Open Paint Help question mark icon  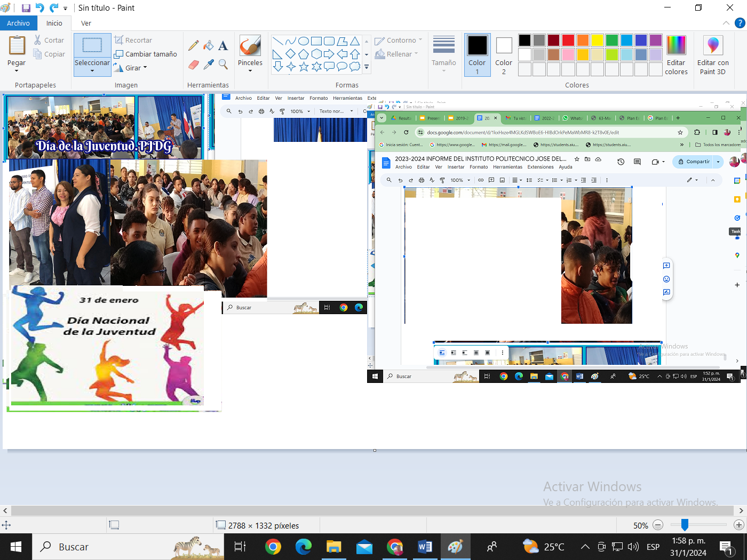click(x=740, y=23)
